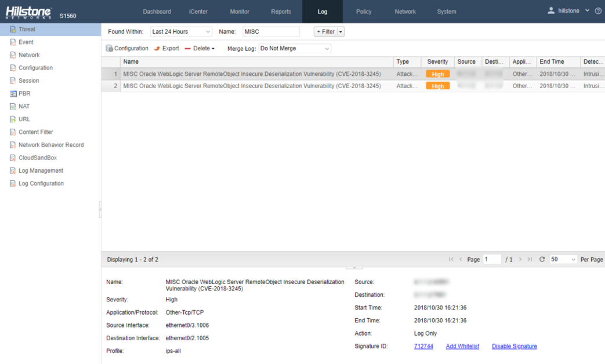Image resolution: width=605 pixels, height=364 pixels.
Task: Select the Configuration log sidebar icon
Action: coord(13,68)
